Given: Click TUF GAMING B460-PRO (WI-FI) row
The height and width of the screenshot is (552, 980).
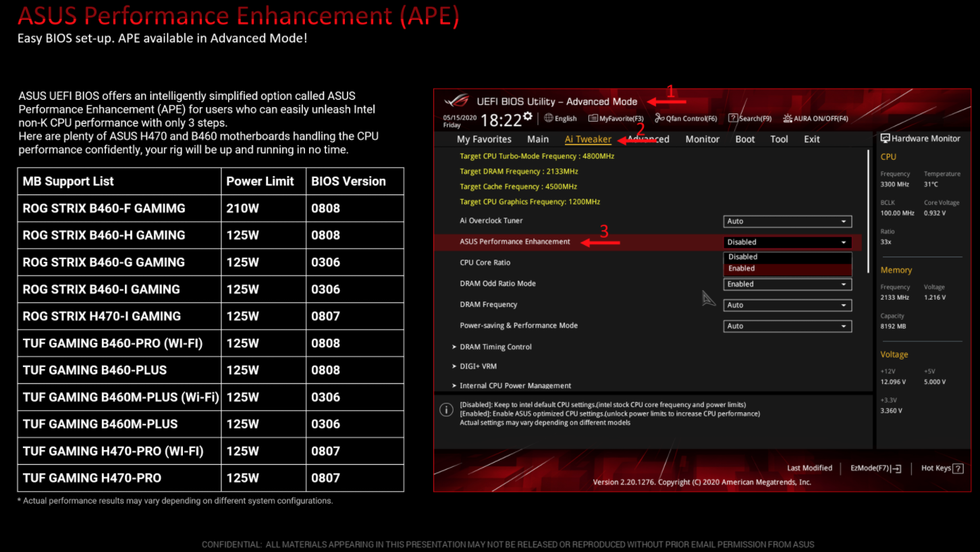Looking at the screenshot, I should [x=211, y=343].
